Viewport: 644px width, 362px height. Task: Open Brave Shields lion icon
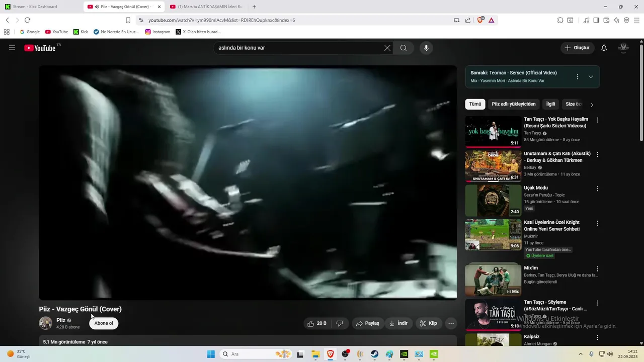pos(480,20)
